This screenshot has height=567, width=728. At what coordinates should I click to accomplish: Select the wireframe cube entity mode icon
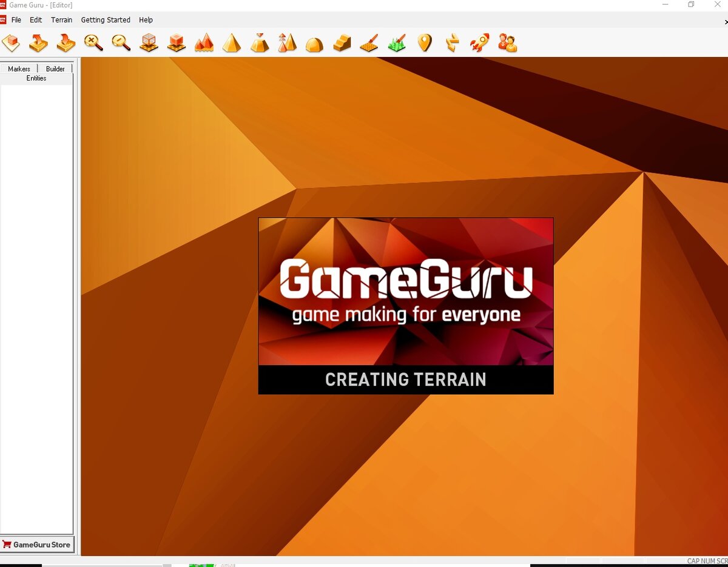[x=149, y=43]
